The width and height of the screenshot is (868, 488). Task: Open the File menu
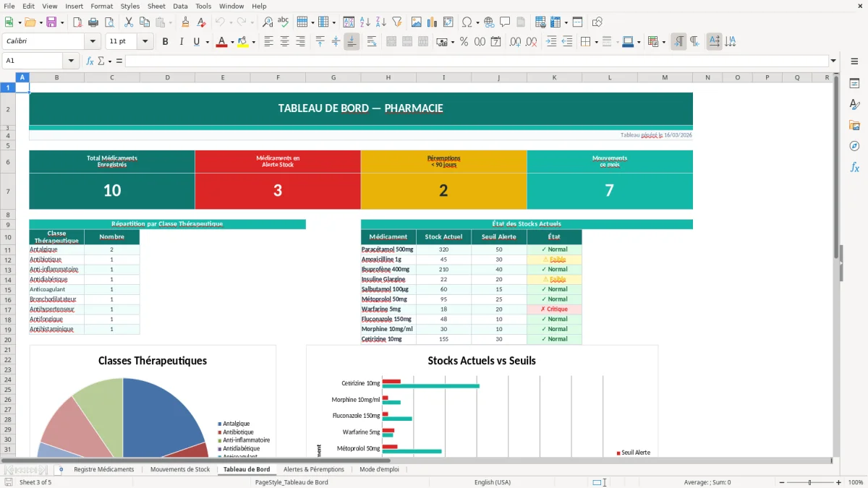(9, 6)
